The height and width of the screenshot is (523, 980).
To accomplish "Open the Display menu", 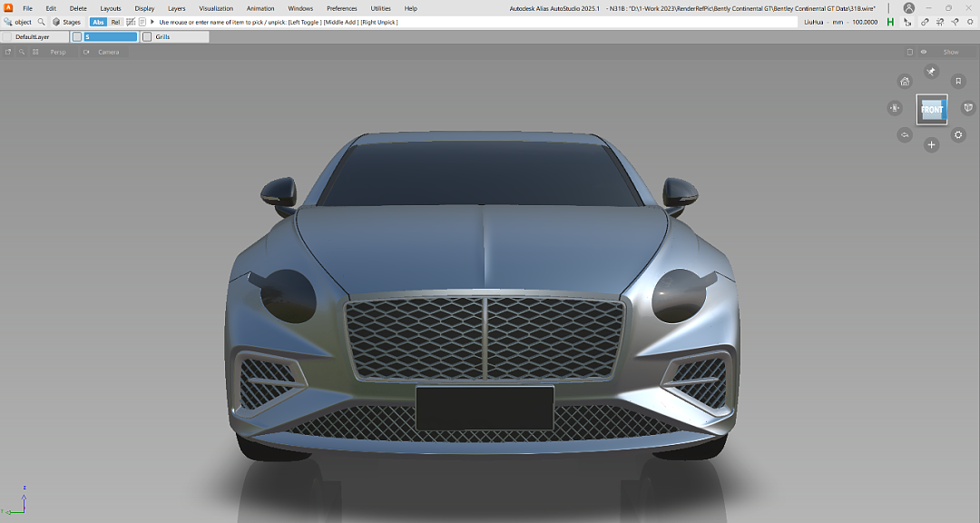I will pyautogui.click(x=144, y=9).
